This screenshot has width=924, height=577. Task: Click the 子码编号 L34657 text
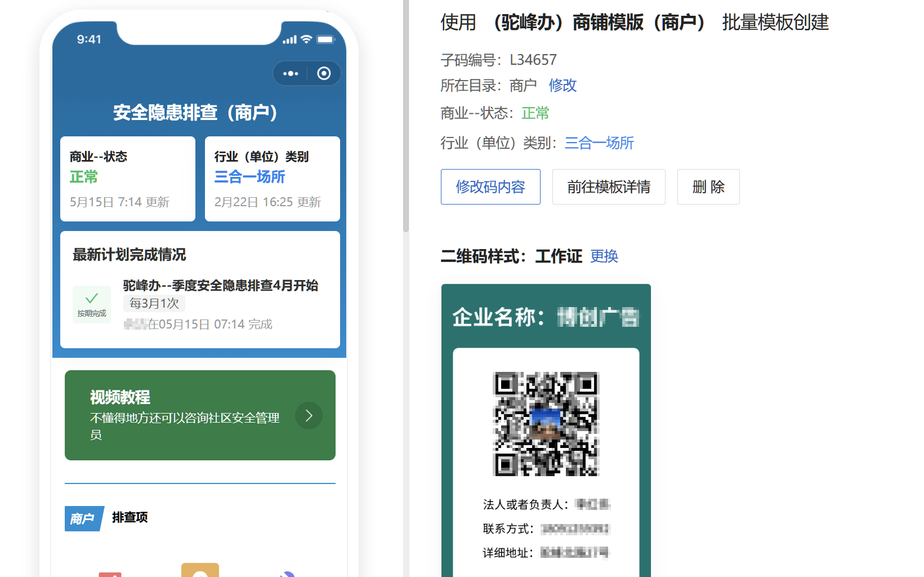point(499,60)
